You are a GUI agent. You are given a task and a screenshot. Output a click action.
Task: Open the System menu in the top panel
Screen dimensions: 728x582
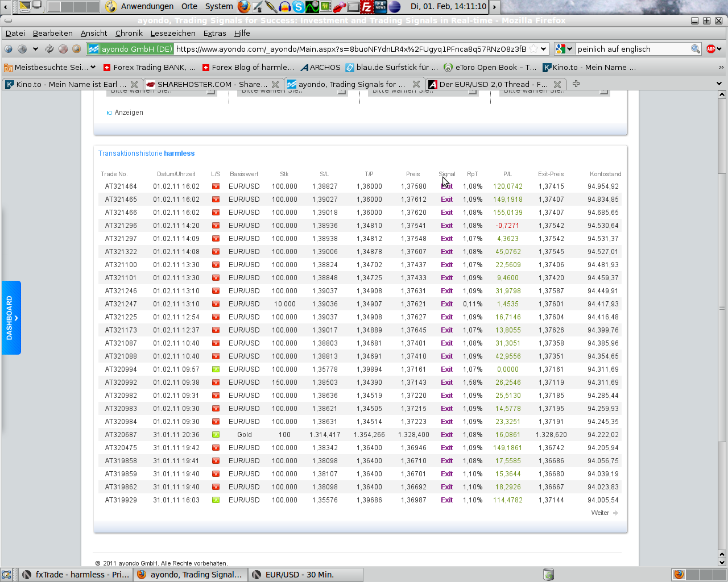click(219, 7)
